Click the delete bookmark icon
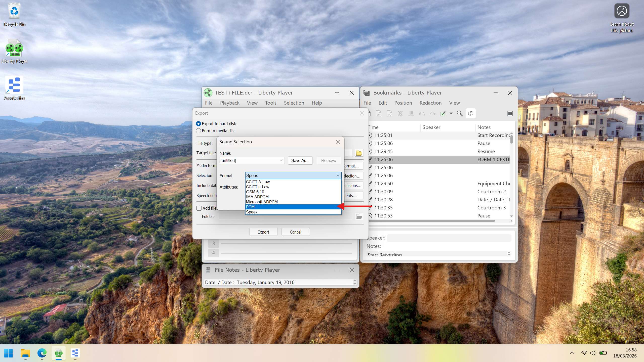The image size is (644, 362). click(400, 113)
